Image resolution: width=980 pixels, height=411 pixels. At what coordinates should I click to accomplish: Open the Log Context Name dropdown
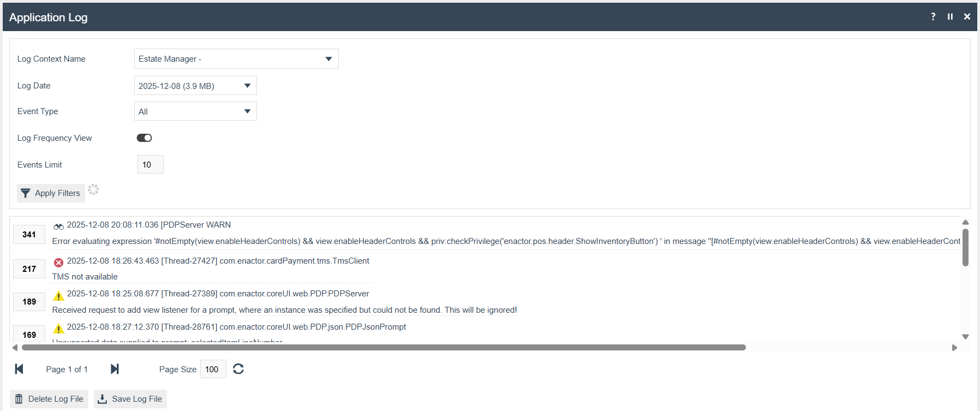pyautogui.click(x=236, y=59)
